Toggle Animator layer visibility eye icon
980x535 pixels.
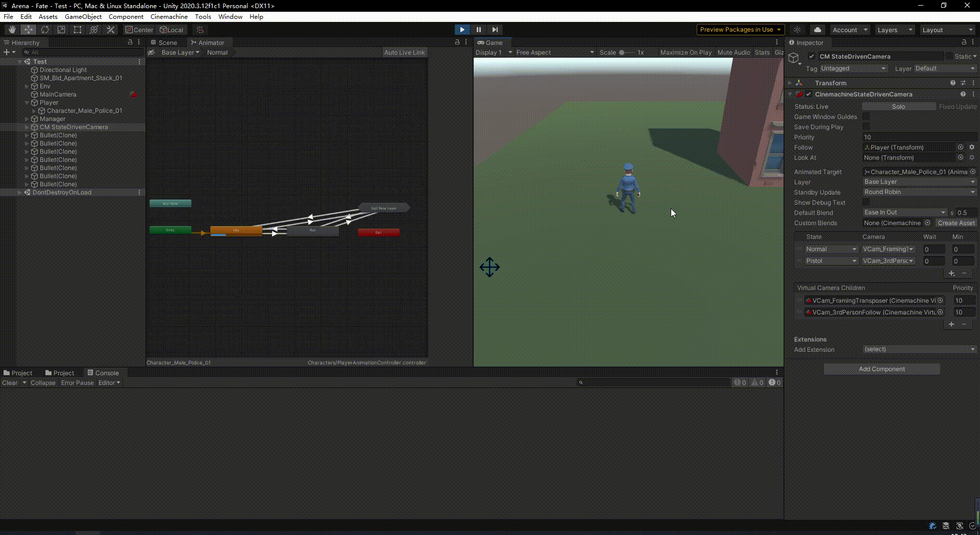pos(151,53)
